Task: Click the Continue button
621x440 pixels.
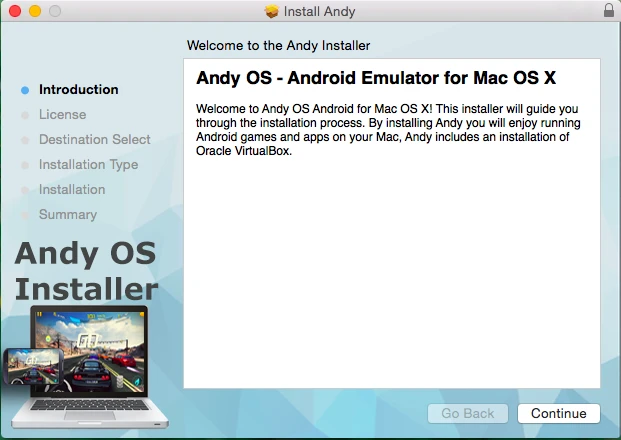Action: pyautogui.click(x=558, y=413)
